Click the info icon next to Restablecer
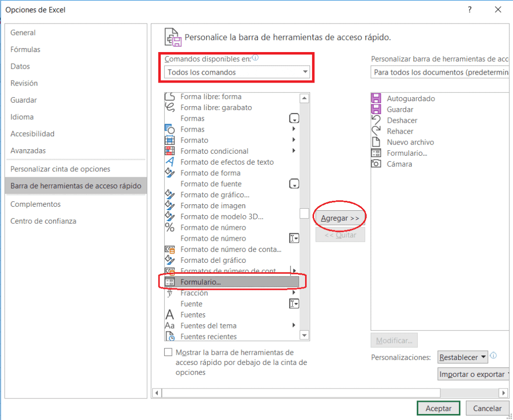 493,355
